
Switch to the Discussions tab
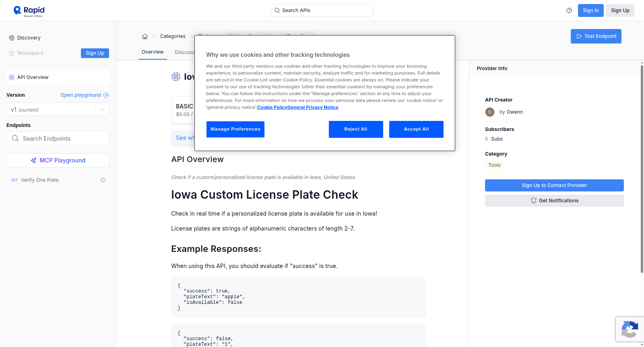tap(185, 52)
